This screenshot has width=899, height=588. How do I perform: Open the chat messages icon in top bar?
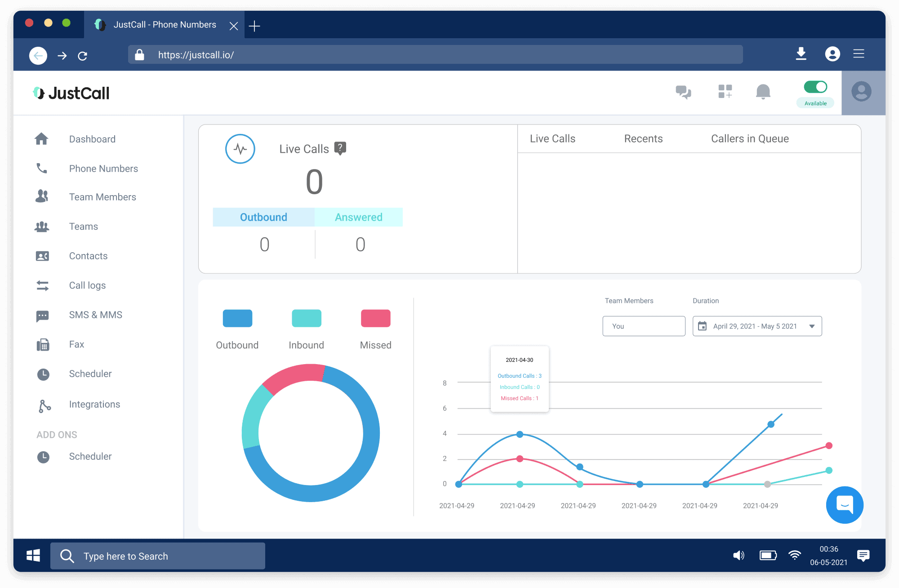click(x=683, y=93)
